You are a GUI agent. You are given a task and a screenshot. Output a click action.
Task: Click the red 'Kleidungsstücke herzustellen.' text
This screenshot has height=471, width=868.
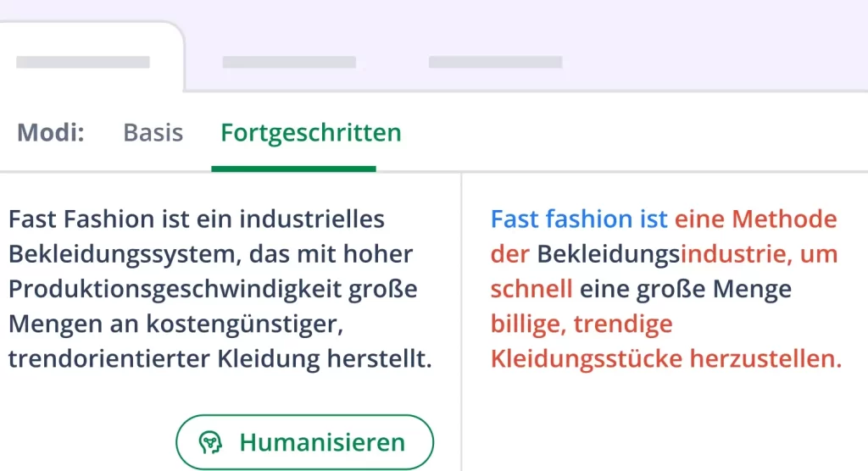point(665,358)
